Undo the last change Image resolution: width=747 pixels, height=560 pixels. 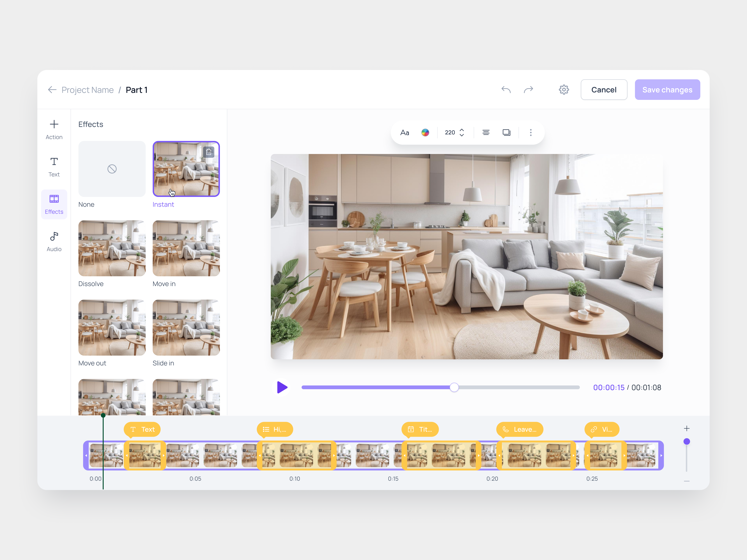(506, 89)
